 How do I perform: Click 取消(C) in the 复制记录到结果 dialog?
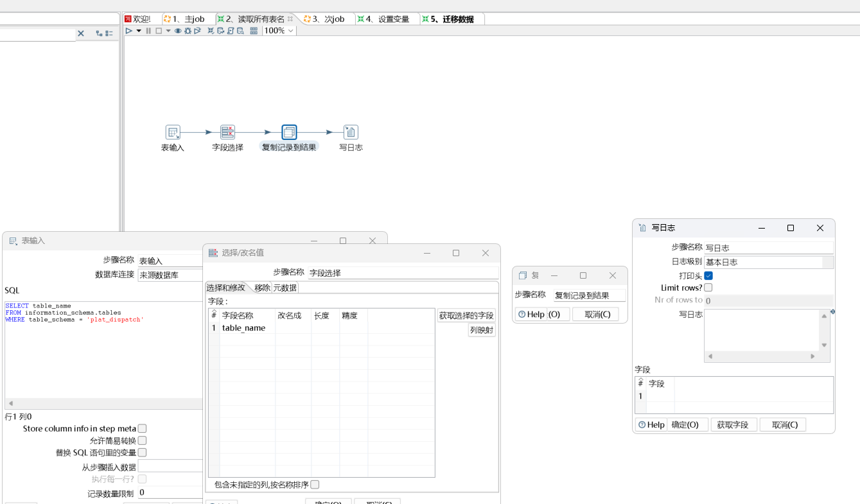596,315
